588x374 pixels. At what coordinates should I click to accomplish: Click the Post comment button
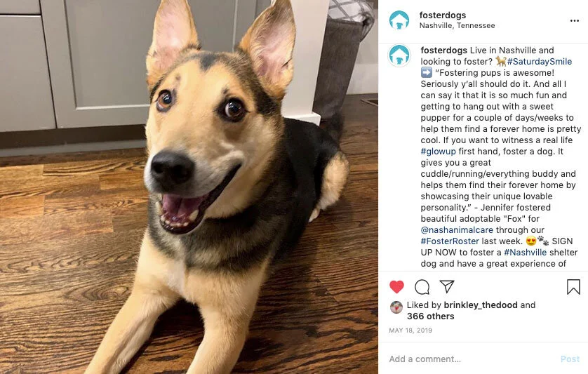[x=570, y=359]
